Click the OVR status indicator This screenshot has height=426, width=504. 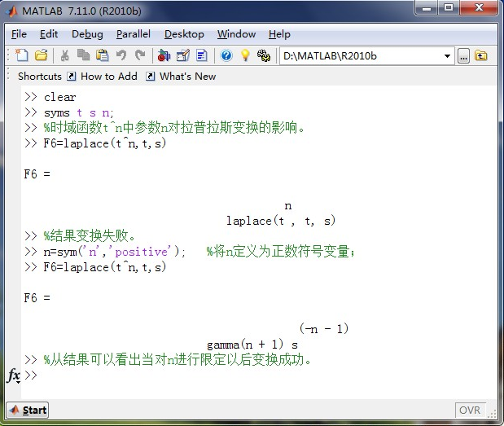(470, 411)
